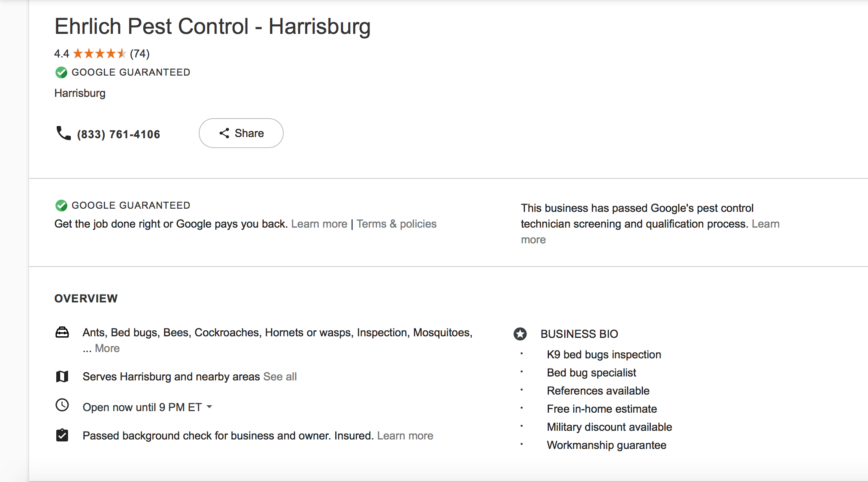Click the BUSINESS BIO heading
868x482 pixels.
pos(579,334)
